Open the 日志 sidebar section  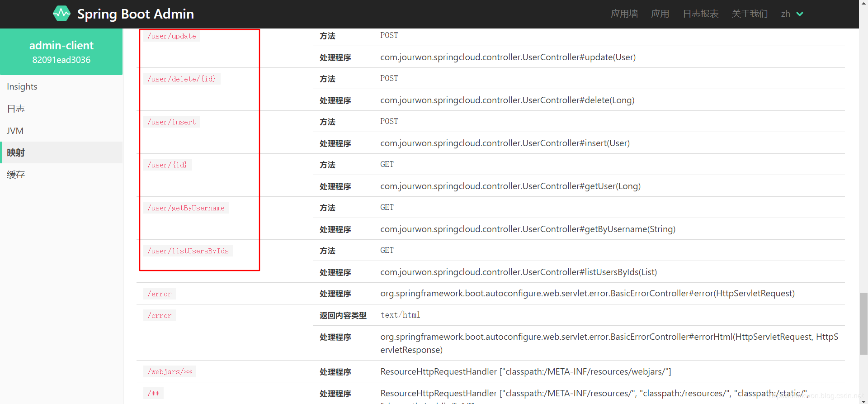coord(16,109)
